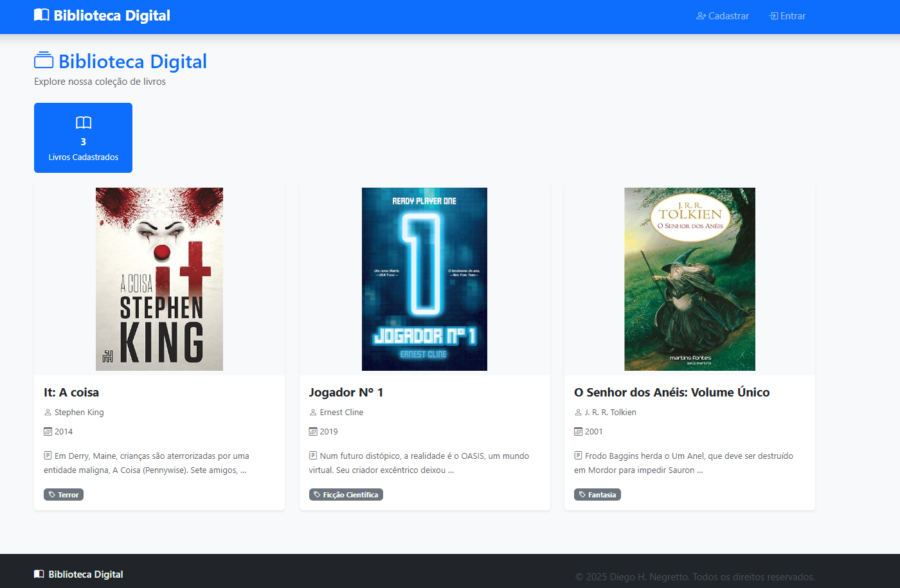
Task: Click the Entrar login arrow icon
Action: (774, 16)
